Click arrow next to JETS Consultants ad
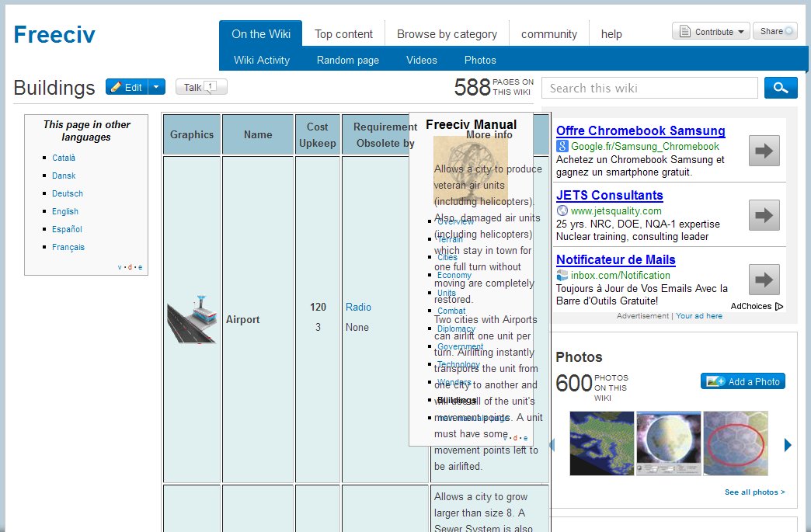811x532 pixels. pyautogui.click(x=764, y=215)
